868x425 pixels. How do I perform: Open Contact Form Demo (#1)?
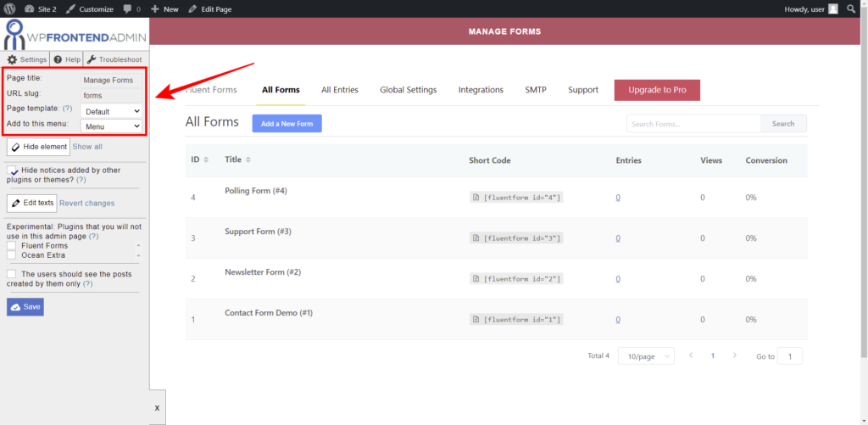269,312
